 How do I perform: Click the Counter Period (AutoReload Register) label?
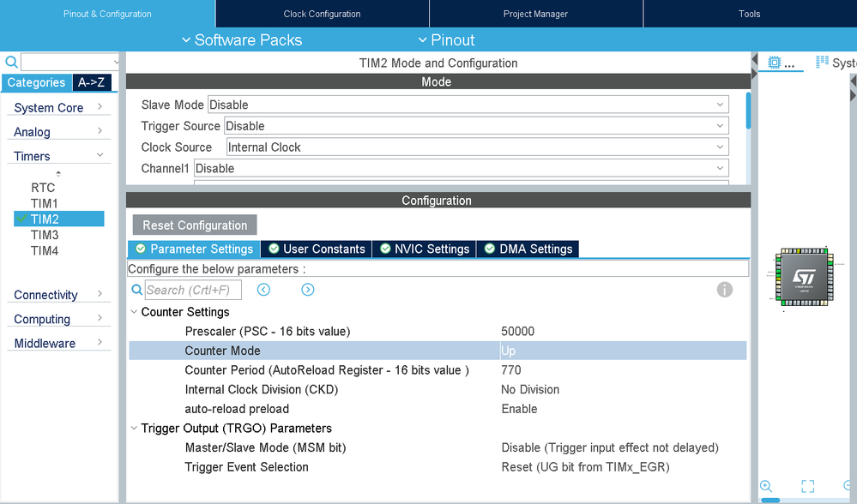327,370
